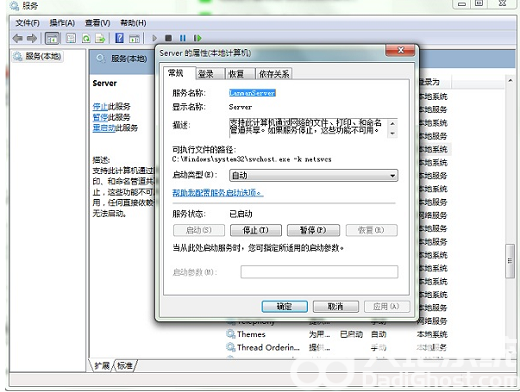Open the 操作(A) menu

pyautogui.click(x=62, y=23)
